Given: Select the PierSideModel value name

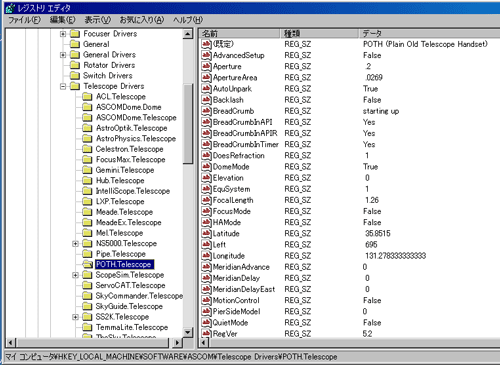Looking at the screenshot, I should click(237, 312).
